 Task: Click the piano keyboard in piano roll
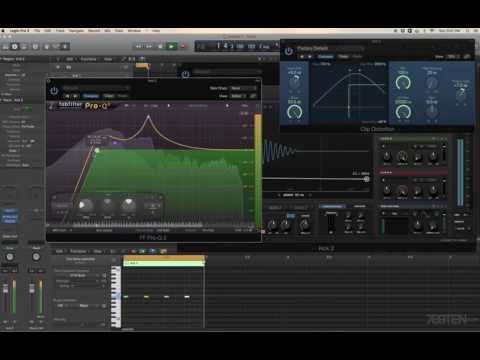coord(116,297)
